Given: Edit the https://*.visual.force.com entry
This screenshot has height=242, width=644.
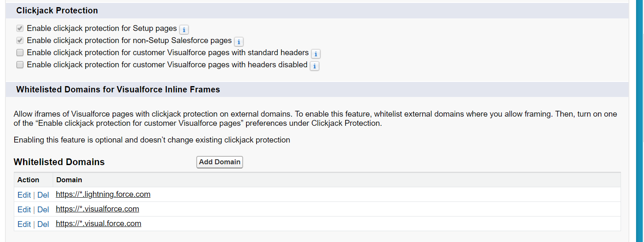Looking at the screenshot, I should click(24, 224).
